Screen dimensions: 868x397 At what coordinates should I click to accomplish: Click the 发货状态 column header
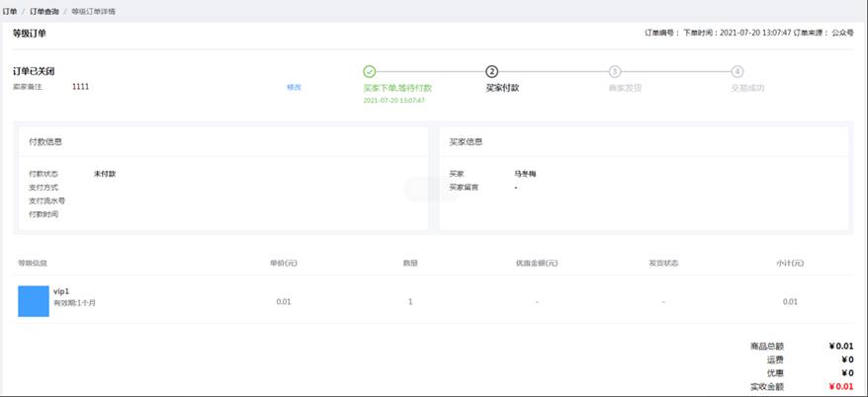click(x=663, y=264)
